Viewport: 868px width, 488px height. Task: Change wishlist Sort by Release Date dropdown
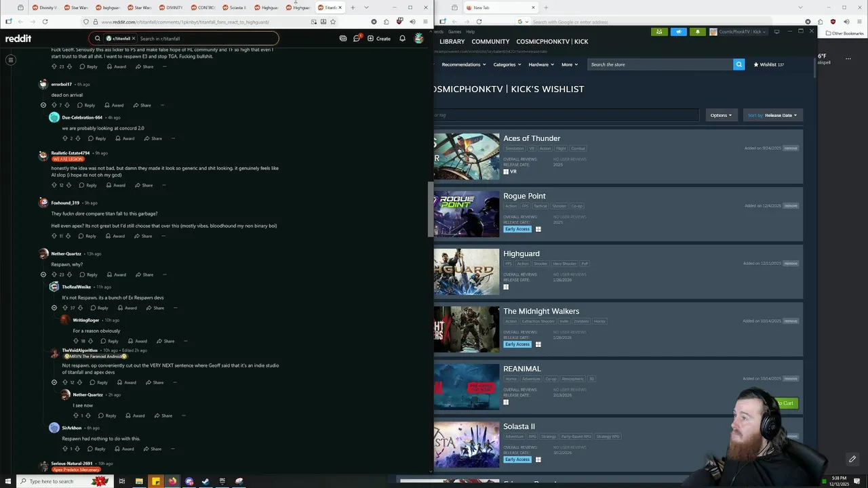point(772,115)
